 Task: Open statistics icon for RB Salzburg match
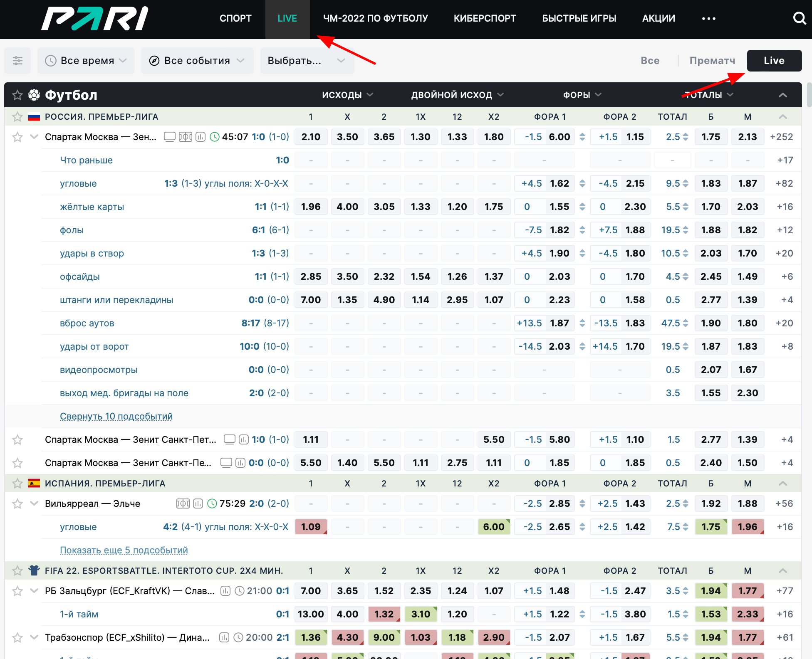(225, 591)
